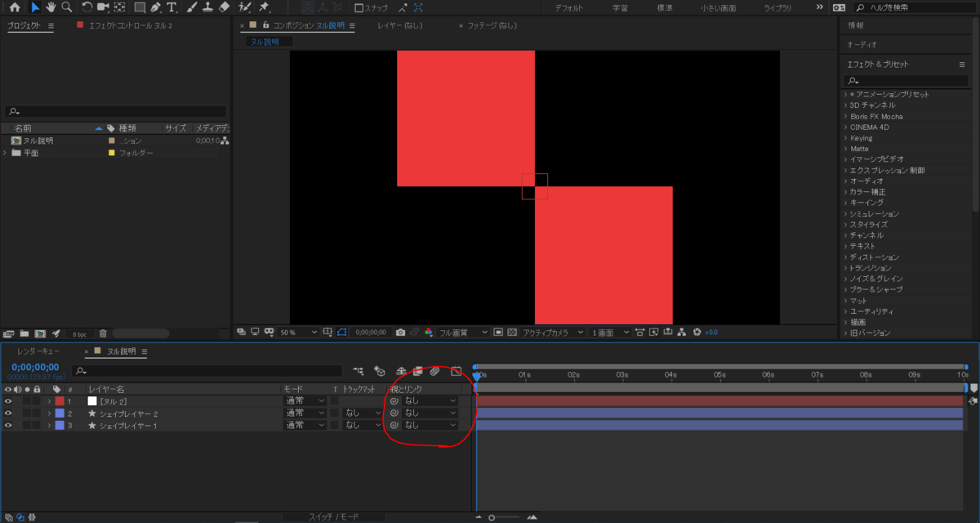Open the レイヤー (なし) viewer tab
Screen dimensions: 980x523
pyautogui.click(x=401, y=25)
